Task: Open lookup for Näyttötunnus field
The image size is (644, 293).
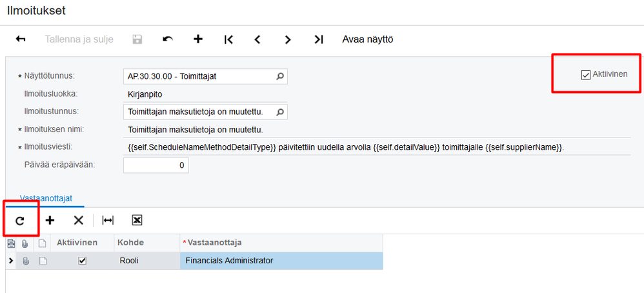Action: point(280,76)
